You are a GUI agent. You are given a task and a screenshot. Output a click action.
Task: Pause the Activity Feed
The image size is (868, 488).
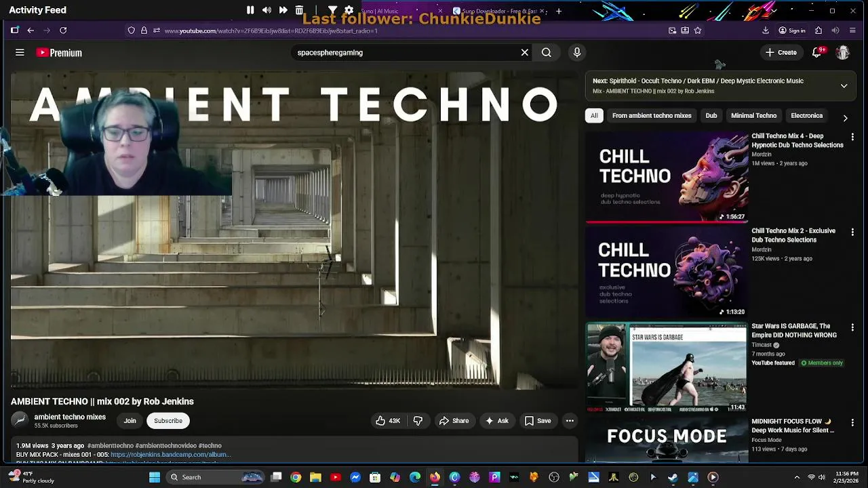pyautogui.click(x=250, y=10)
